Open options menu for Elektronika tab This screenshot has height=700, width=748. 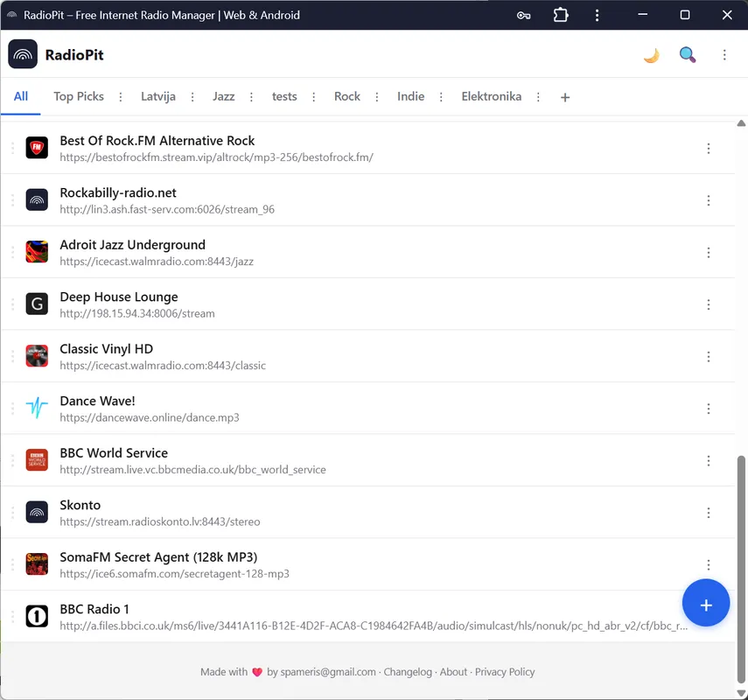tap(538, 97)
